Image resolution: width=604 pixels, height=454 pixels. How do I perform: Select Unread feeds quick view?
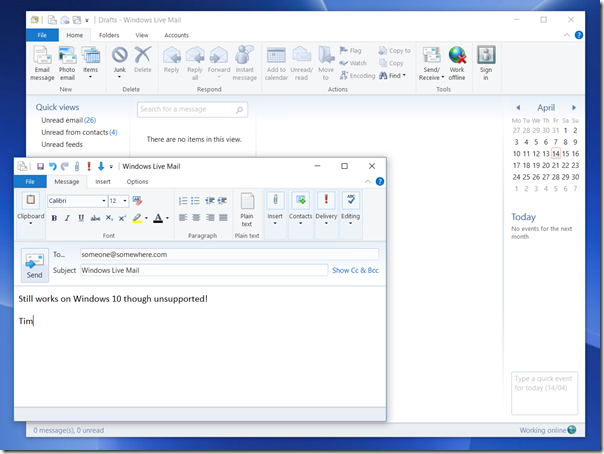tap(62, 144)
